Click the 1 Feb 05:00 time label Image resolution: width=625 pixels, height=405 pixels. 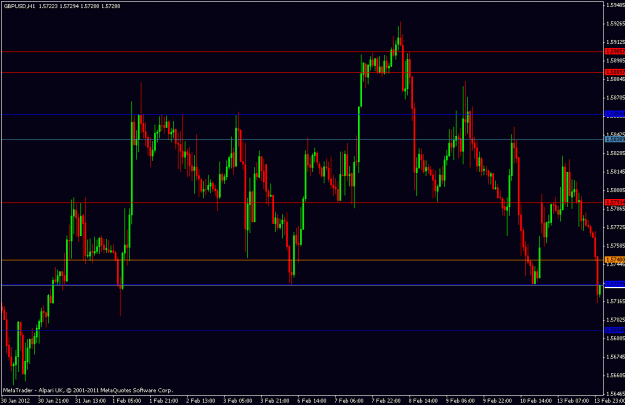(x=127, y=401)
